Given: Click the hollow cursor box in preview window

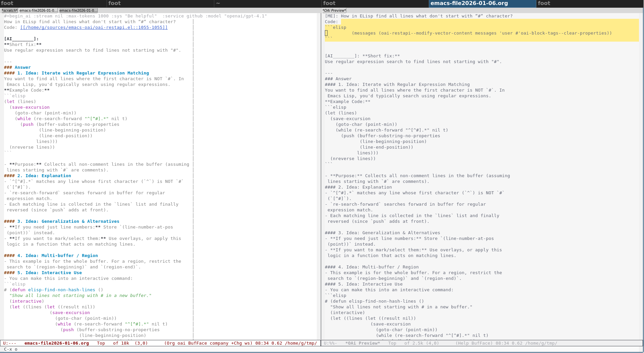Looking at the screenshot, I should (x=326, y=33).
